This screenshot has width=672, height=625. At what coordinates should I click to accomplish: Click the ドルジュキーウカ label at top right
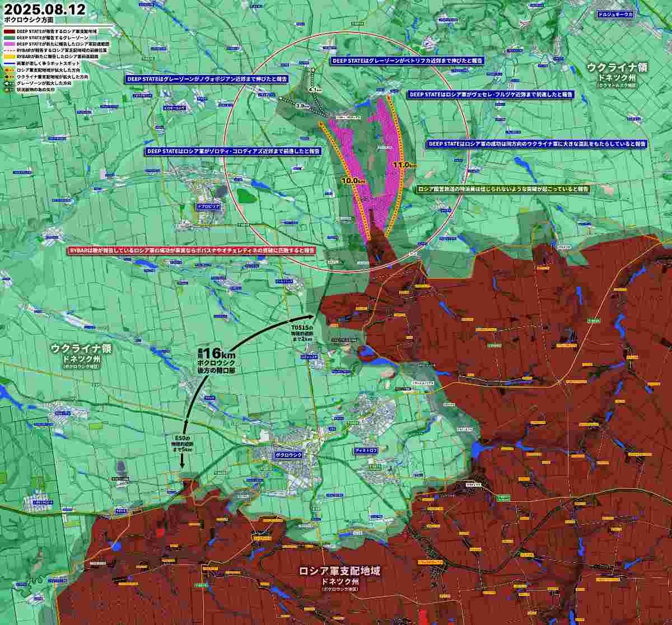615,15
